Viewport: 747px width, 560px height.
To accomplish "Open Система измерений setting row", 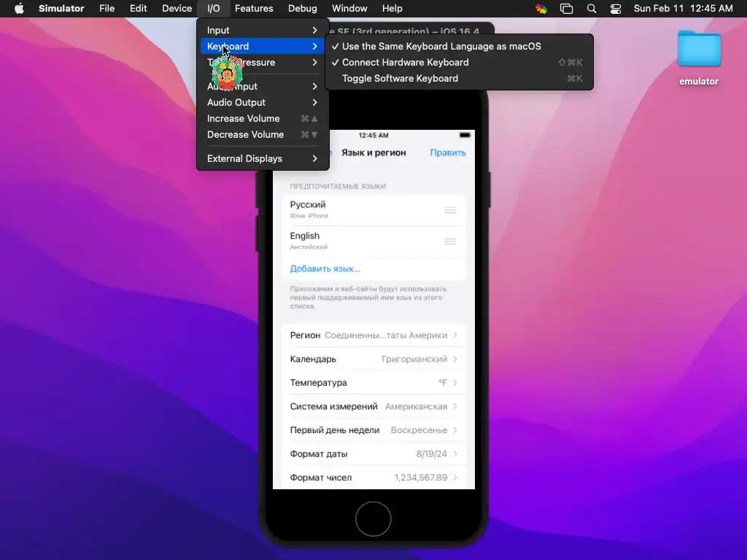I will click(373, 406).
